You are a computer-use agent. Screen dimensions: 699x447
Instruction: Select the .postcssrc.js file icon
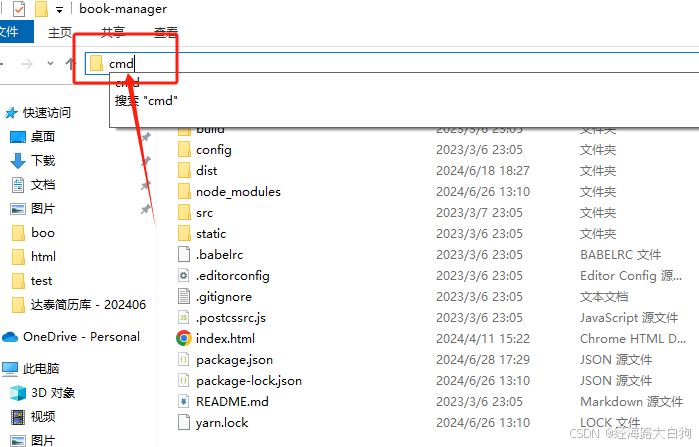184,317
